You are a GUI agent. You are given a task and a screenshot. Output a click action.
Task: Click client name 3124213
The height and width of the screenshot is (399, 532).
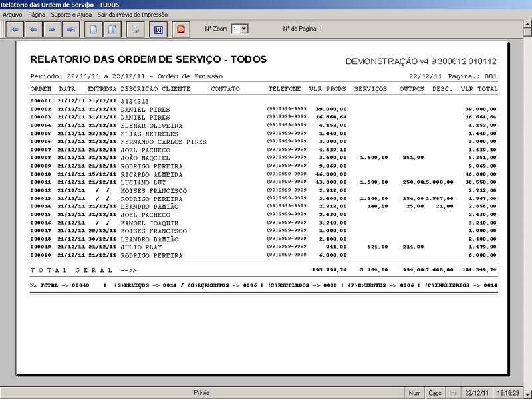click(135, 102)
